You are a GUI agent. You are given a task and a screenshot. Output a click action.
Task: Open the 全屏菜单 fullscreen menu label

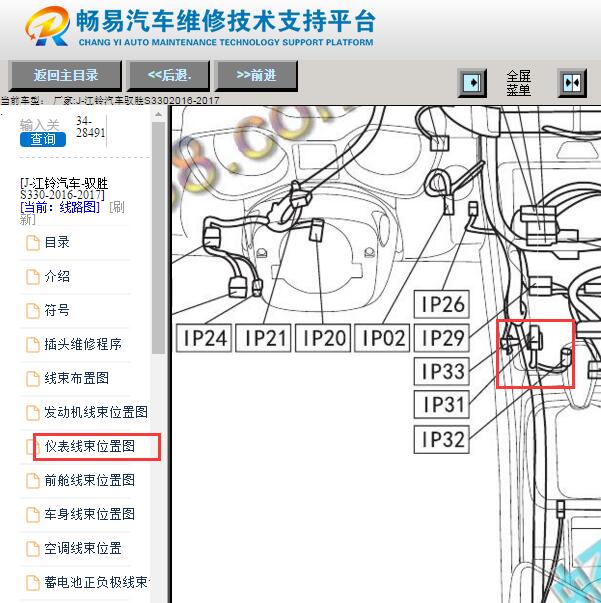[518, 83]
